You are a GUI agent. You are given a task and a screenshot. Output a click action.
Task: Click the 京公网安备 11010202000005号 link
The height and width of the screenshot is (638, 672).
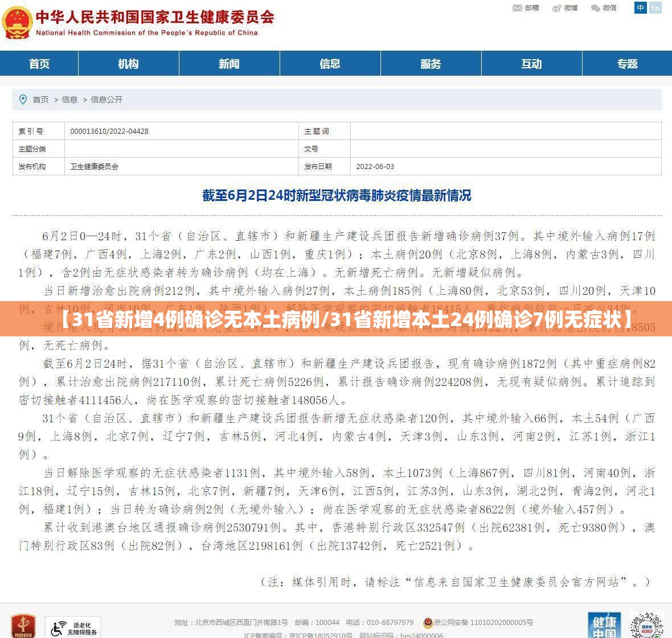[x=483, y=622]
